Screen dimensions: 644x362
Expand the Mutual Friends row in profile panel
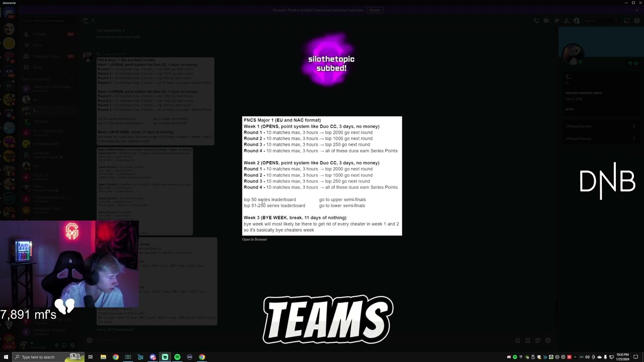[601, 138]
